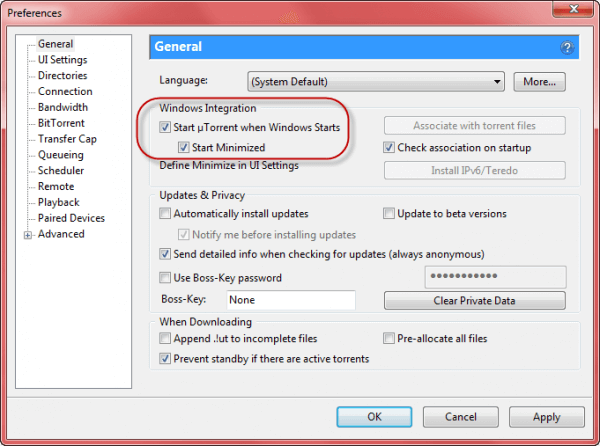The image size is (600, 446).
Task: Close the Preferences window
Action: coord(574,9)
